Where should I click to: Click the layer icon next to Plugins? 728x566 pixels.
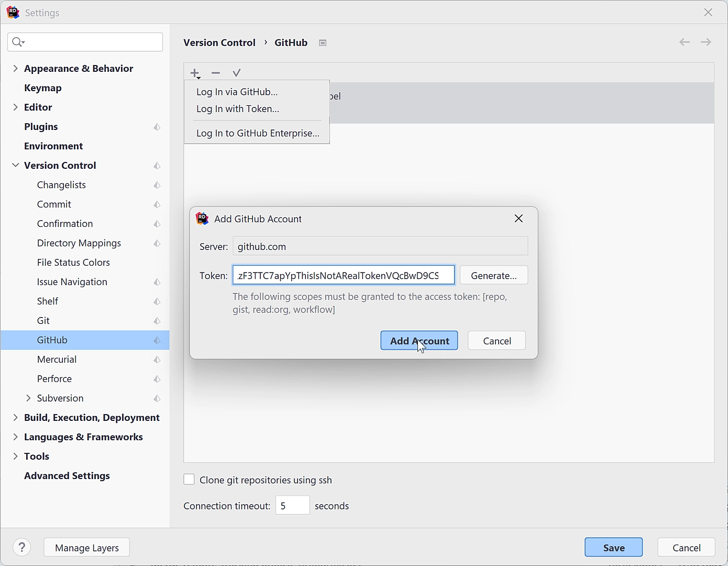(157, 127)
